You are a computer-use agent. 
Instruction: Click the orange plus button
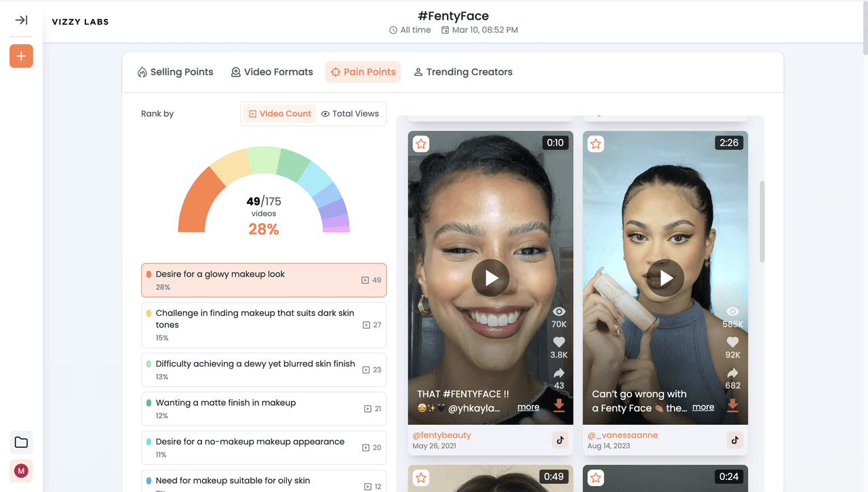[21, 56]
